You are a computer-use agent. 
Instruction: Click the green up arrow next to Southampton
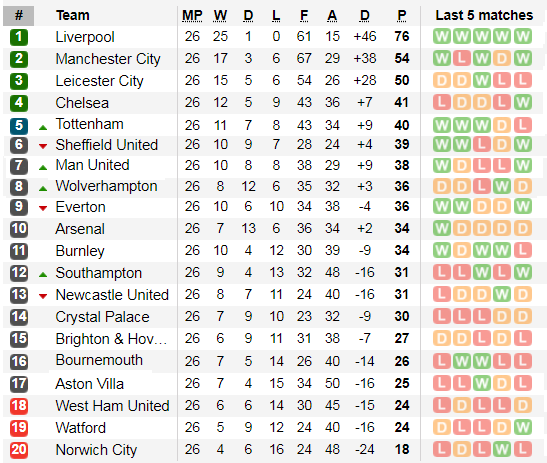coord(43,275)
